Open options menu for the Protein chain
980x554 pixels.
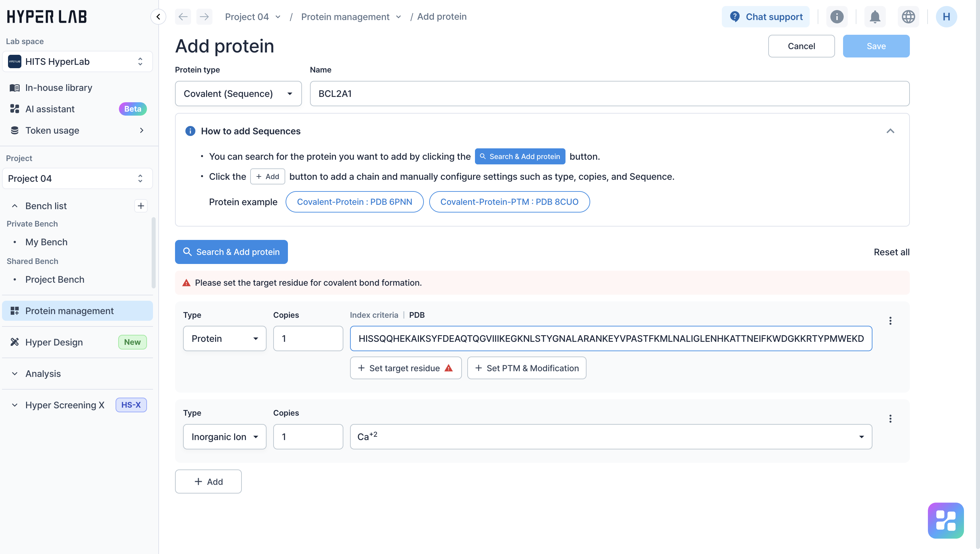click(890, 321)
